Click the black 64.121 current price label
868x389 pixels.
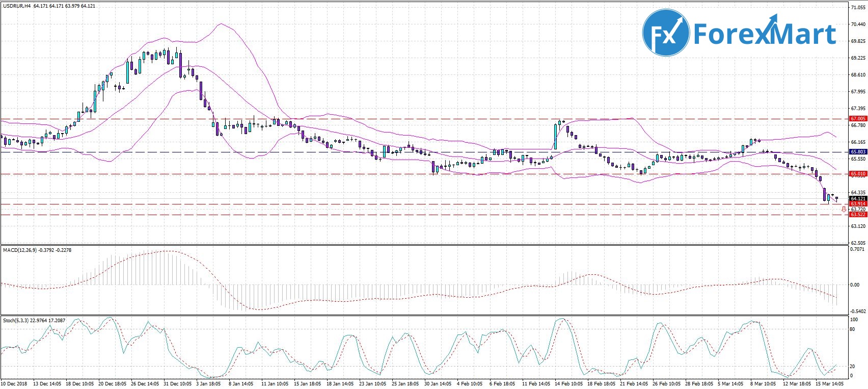tap(858, 198)
